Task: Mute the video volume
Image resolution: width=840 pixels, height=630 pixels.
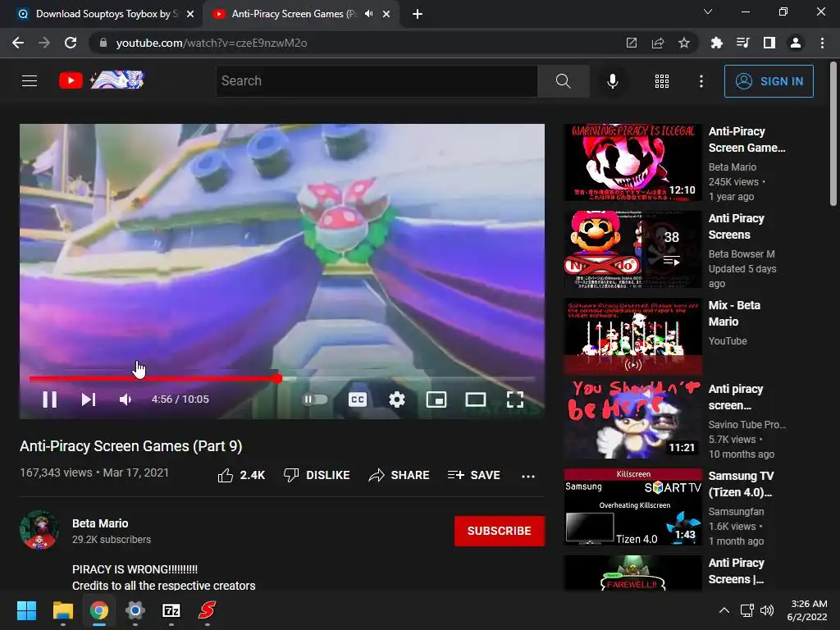Action: [126, 399]
